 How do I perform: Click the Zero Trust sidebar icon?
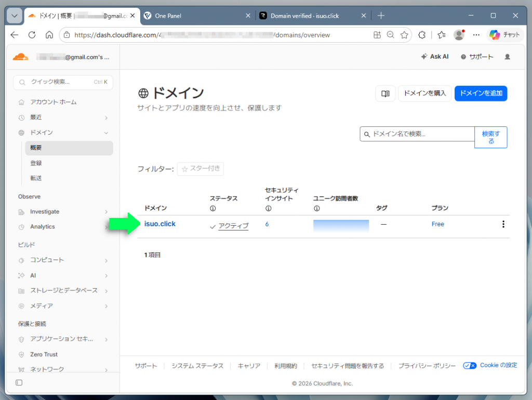[x=21, y=354]
